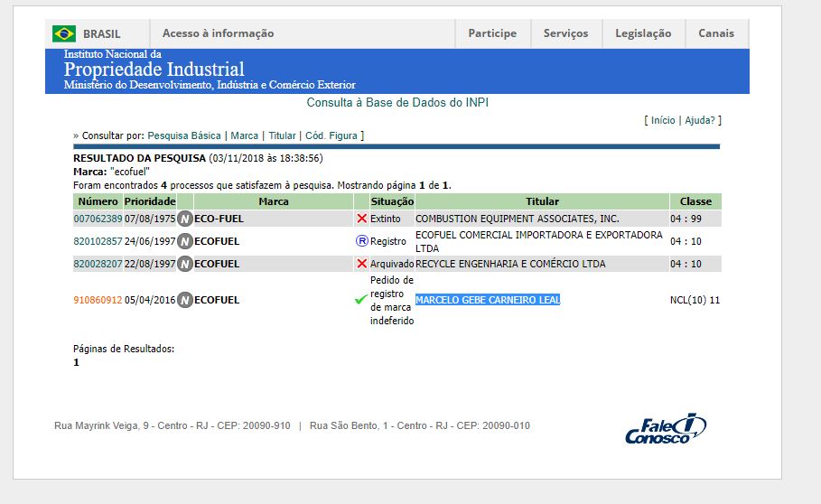Click the red X icon beside Extinto

(362, 219)
